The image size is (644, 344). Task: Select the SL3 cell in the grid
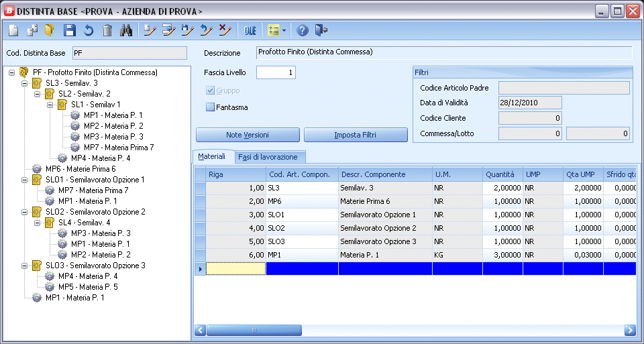pyautogui.click(x=303, y=188)
